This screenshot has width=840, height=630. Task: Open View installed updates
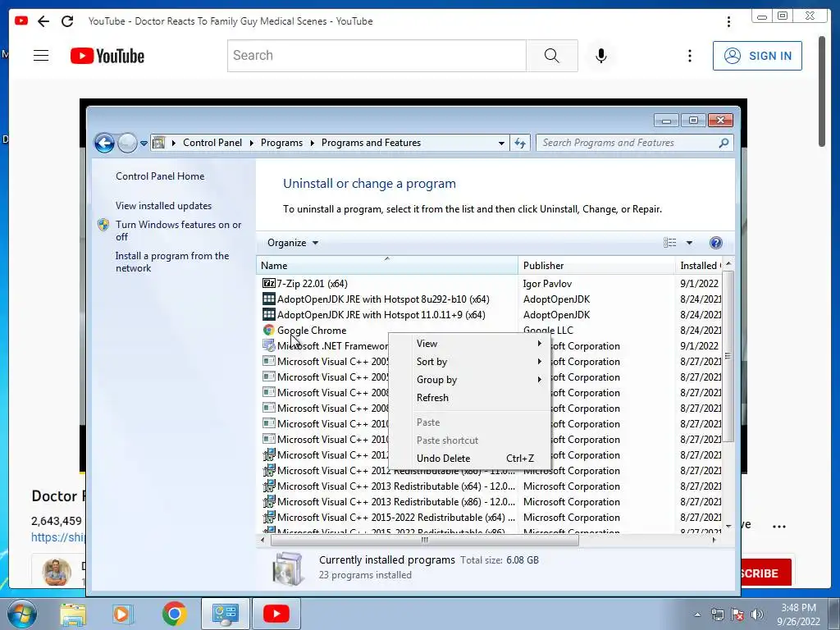tap(163, 206)
